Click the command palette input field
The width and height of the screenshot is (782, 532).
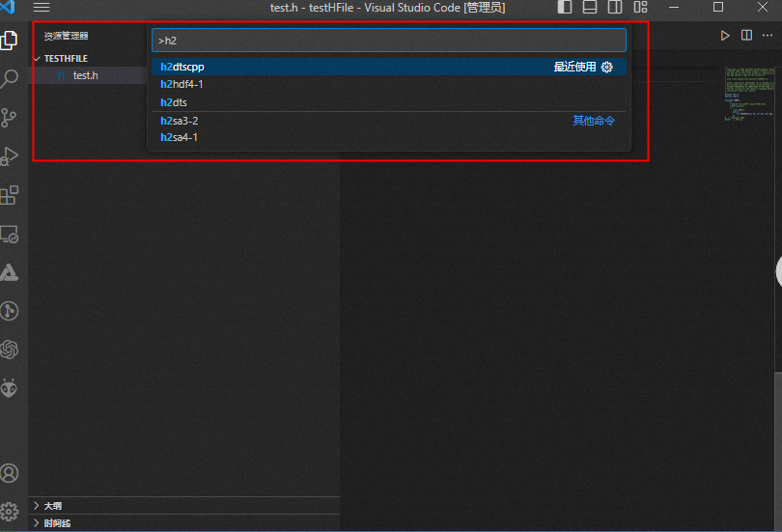(388, 41)
